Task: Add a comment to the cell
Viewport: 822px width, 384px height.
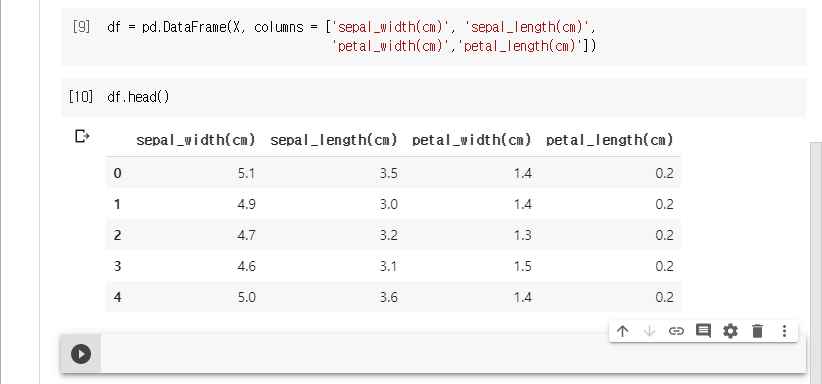Action: (703, 331)
